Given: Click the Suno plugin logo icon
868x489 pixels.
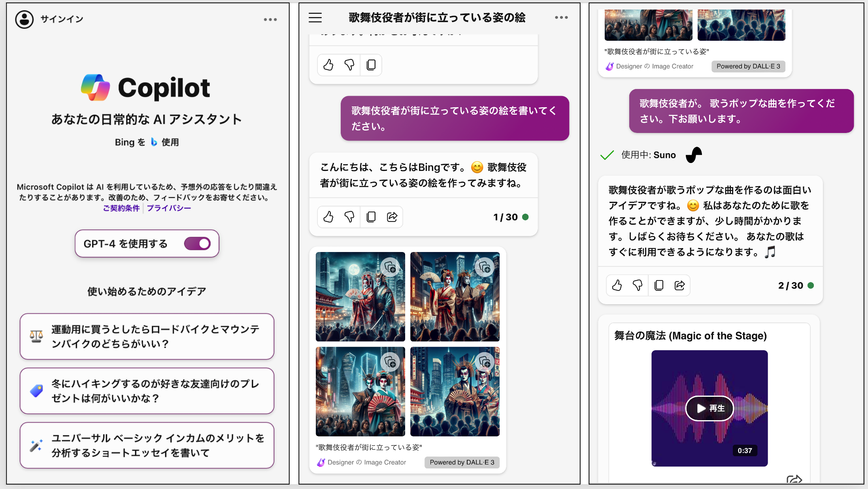Looking at the screenshot, I should pos(694,155).
